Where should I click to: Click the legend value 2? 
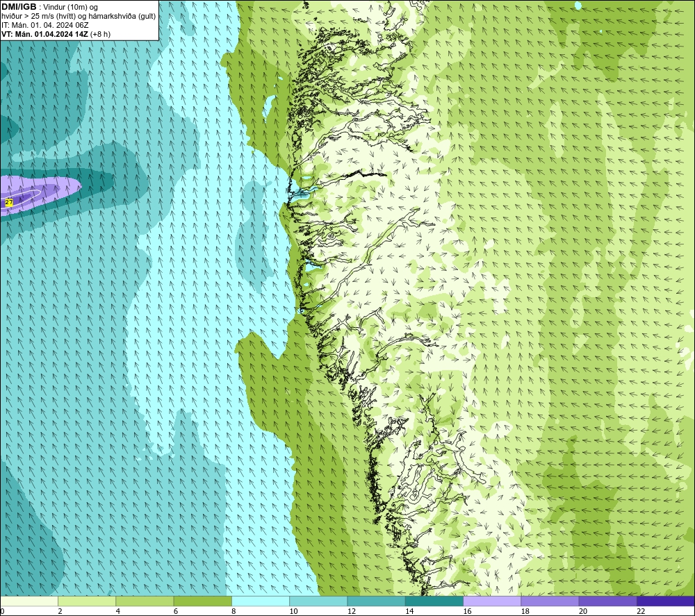click(x=60, y=611)
